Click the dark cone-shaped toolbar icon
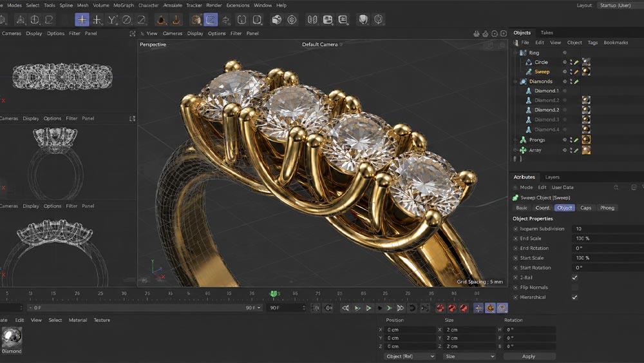 pos(162,19)
